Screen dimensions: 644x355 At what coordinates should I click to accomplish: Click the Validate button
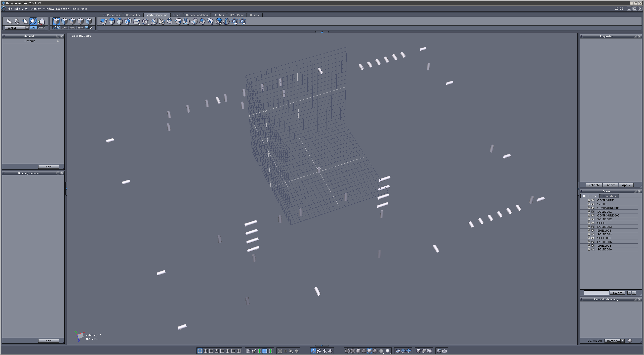(x=594, y=185)
